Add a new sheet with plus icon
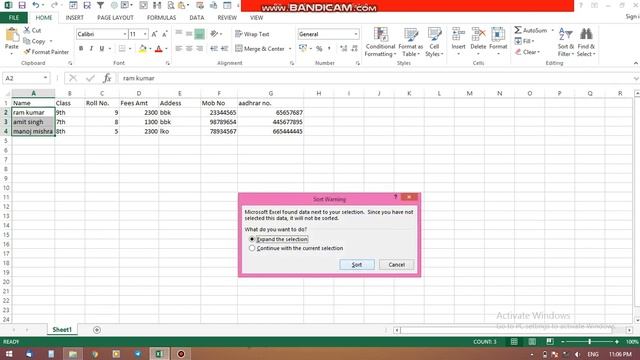 coord(97,330)
